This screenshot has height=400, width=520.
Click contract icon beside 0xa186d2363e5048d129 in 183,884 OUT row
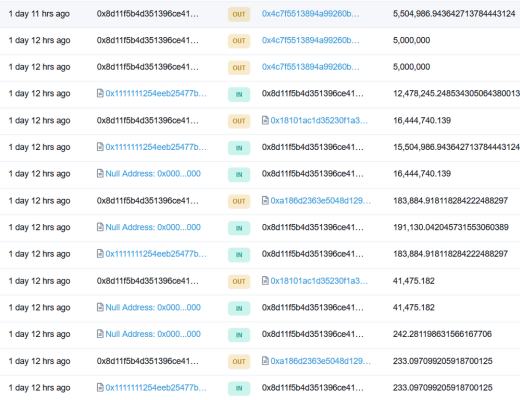[265, 200]
